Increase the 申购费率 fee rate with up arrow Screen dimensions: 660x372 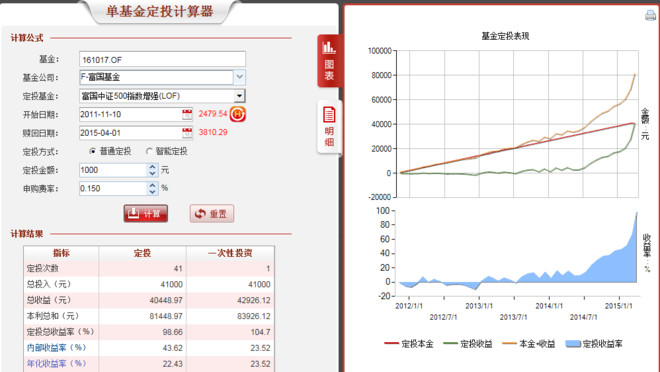click(152, 185)
